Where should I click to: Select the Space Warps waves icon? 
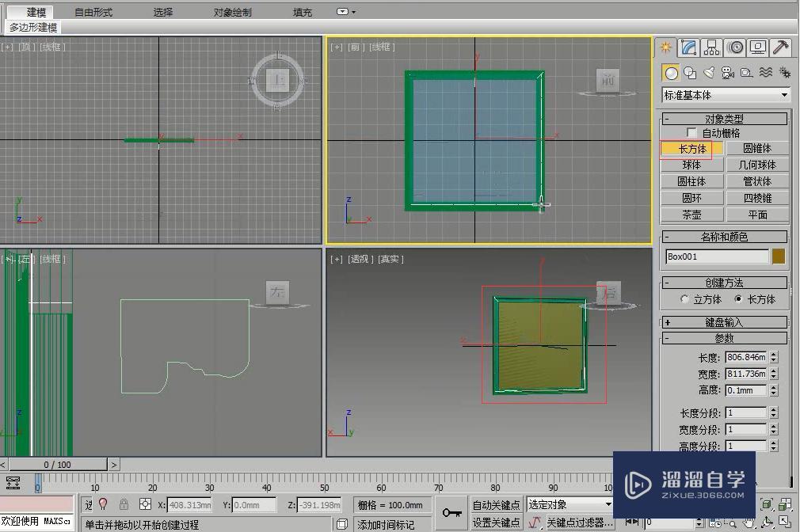765,73
